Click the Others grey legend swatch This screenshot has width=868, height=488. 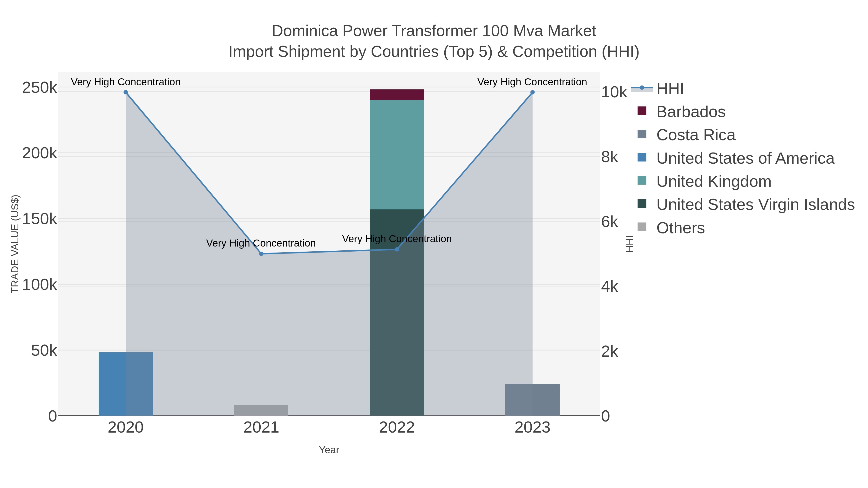click(x=642, y=227)
